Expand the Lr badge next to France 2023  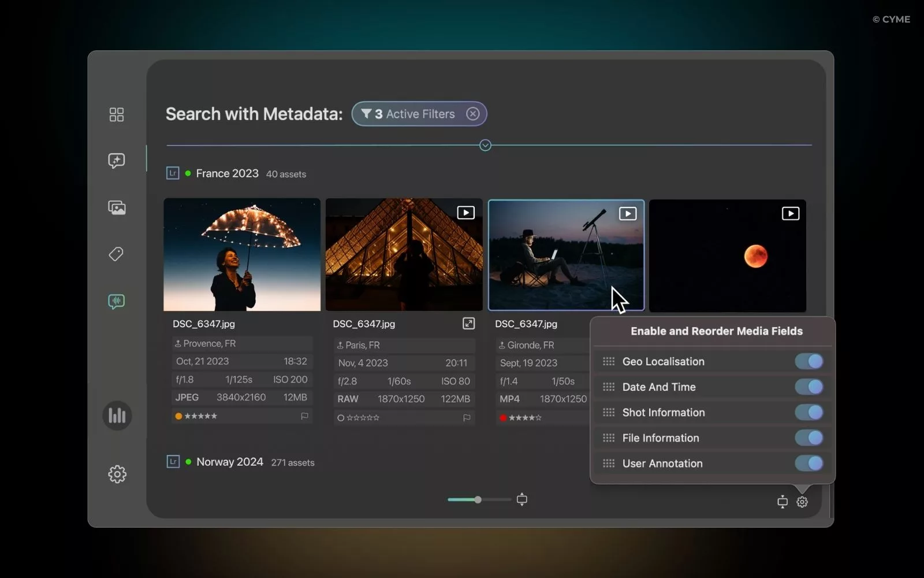172,173
